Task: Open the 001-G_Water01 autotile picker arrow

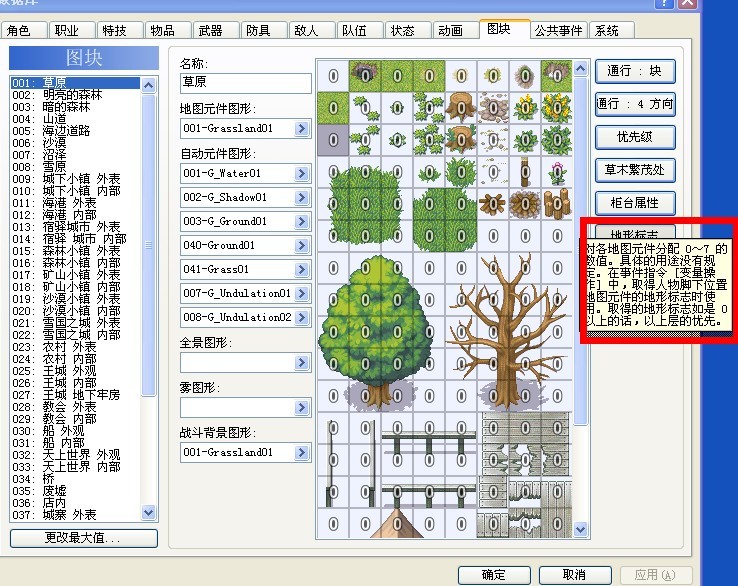Action: click(x=302, y=174)
